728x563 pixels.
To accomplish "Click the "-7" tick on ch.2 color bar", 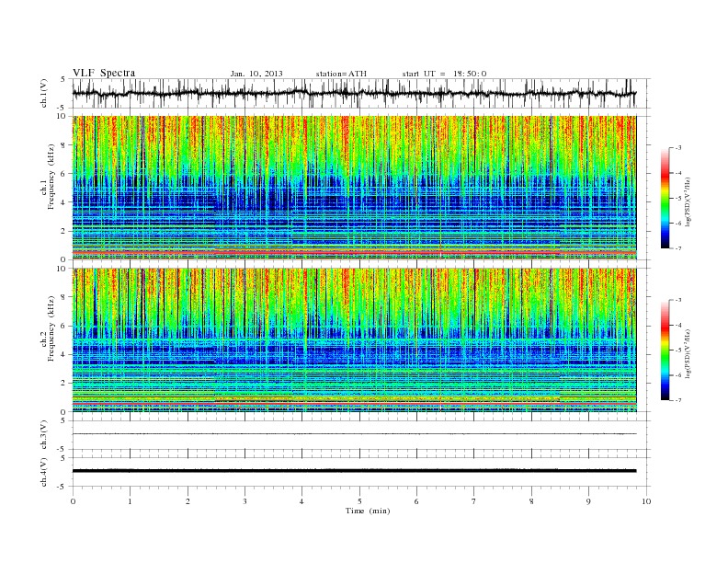I will click(x=678, y=400).
